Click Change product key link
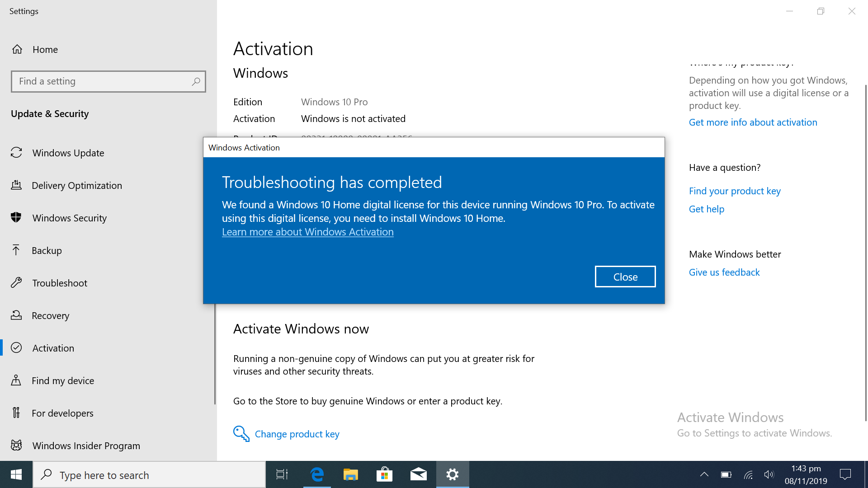Viewport: 868px width, 488px height. tap(297, 434)
